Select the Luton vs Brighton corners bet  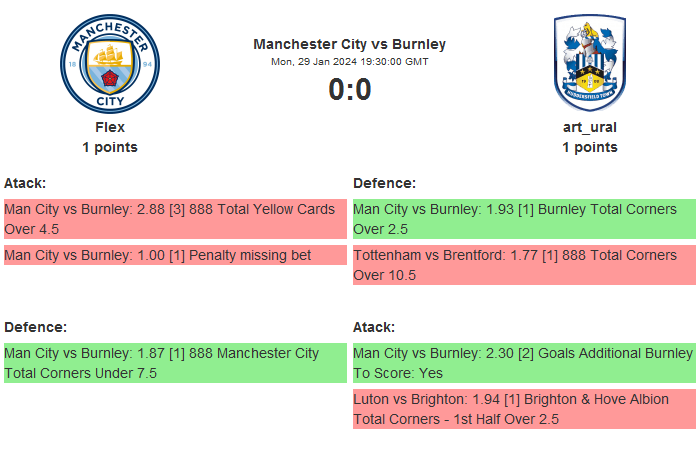[x=524, y=409]
